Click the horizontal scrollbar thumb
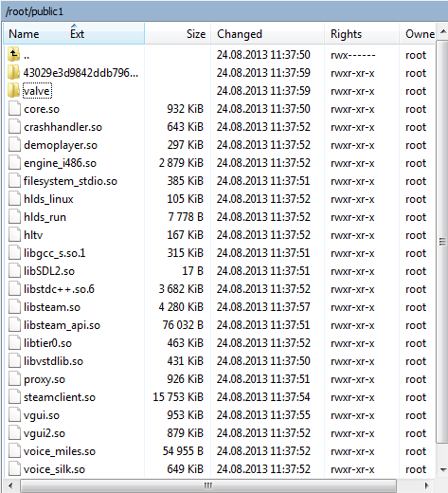The width and height of the screenshot is (448, 493). tap(208, 485)
